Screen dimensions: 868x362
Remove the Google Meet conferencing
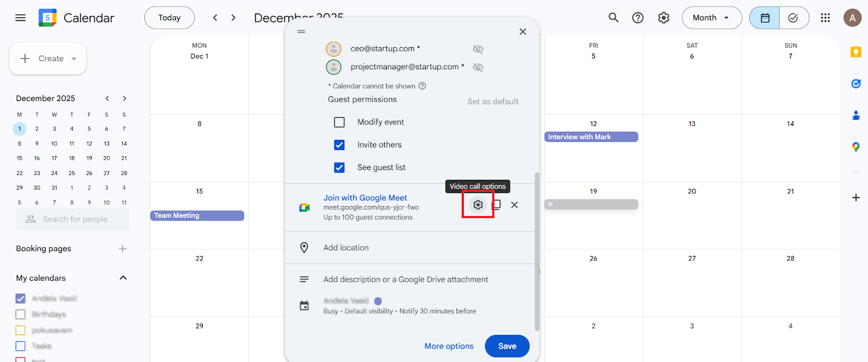click(514, 205)
